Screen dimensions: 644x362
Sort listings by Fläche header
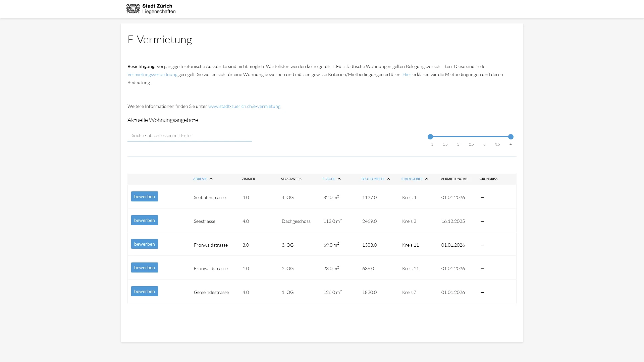point(329,179)
